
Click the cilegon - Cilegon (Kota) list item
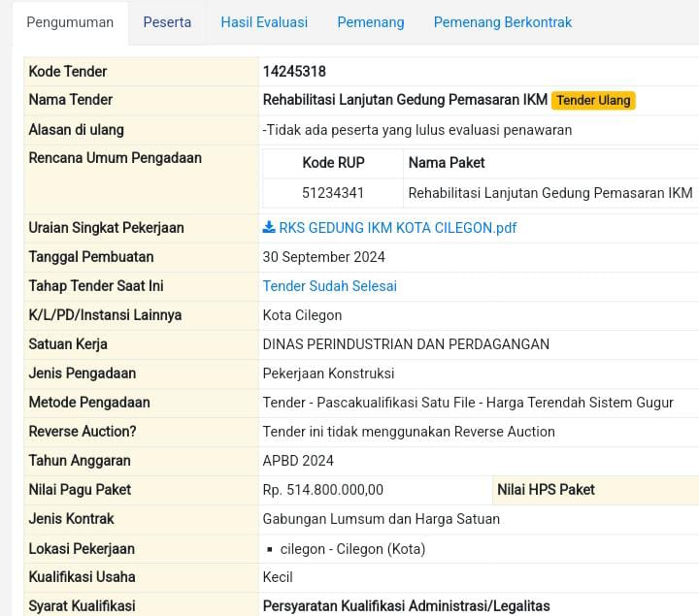click(351, 549)
